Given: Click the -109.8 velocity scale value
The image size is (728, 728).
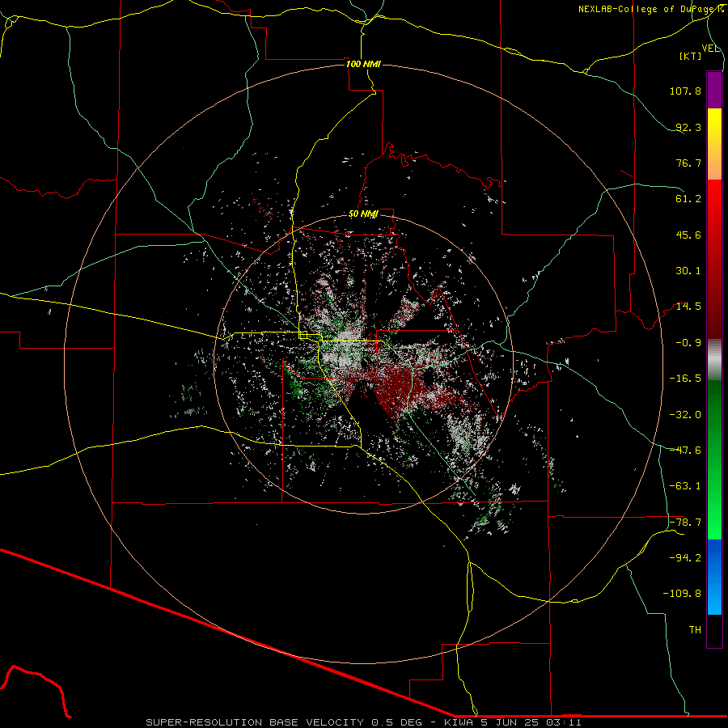Looking at the screenshot, I should [682, 594].
